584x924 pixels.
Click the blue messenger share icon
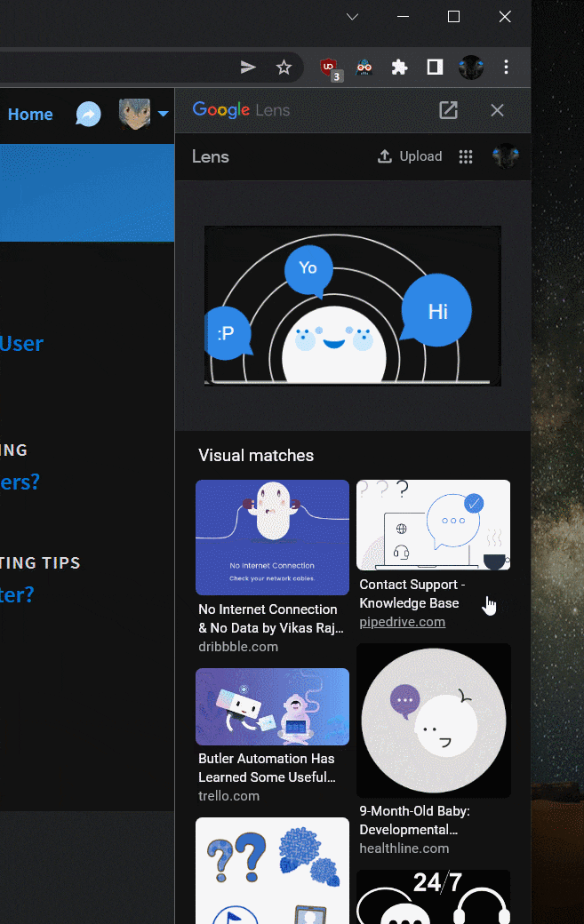click(88, 115)
